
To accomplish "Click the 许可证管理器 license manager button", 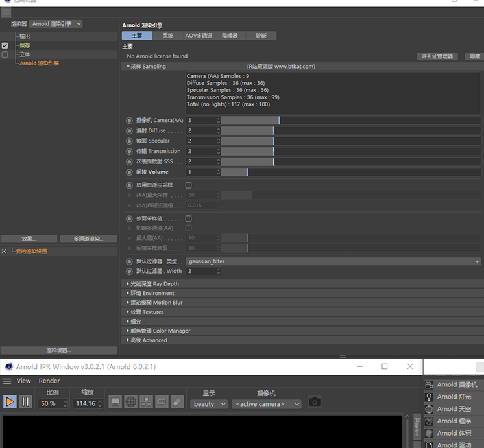I will click(x=438, y=56).
